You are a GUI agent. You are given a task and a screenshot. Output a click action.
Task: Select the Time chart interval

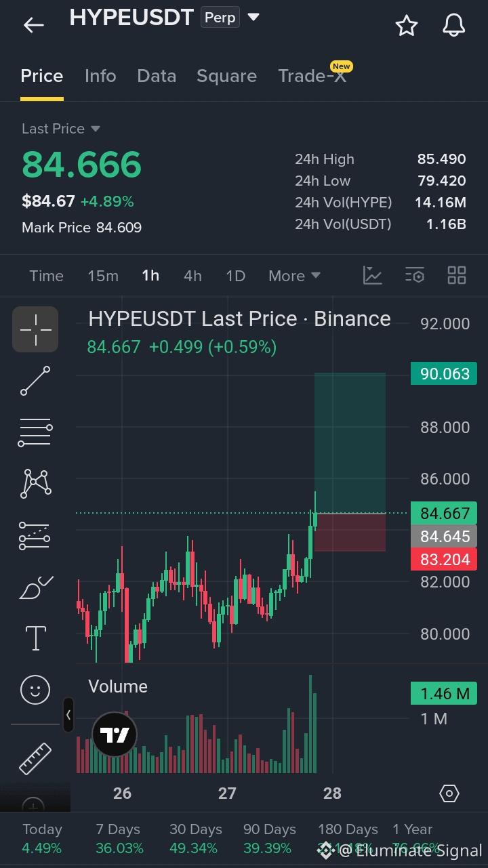click(x=46, y=276)
